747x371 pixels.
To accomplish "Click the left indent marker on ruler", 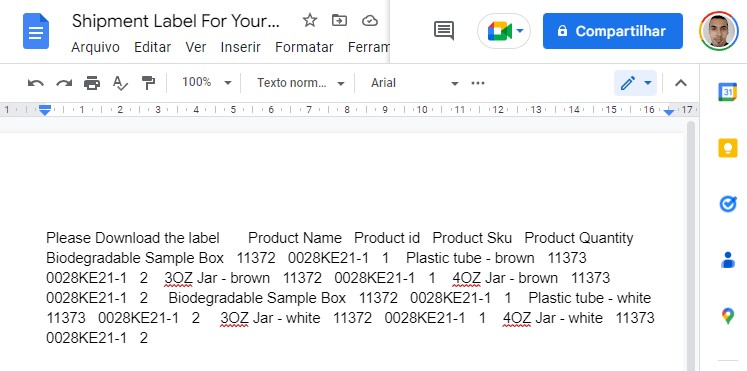I will click(x=45, y=110).
